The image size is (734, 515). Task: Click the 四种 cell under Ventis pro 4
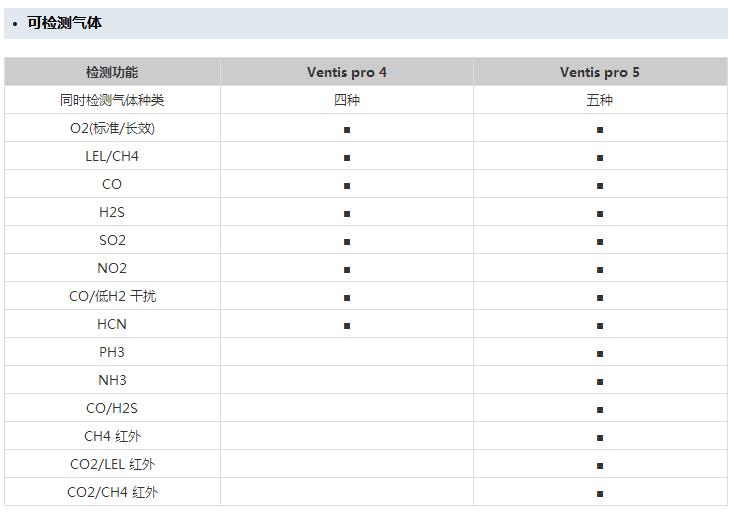coord(347,100)
